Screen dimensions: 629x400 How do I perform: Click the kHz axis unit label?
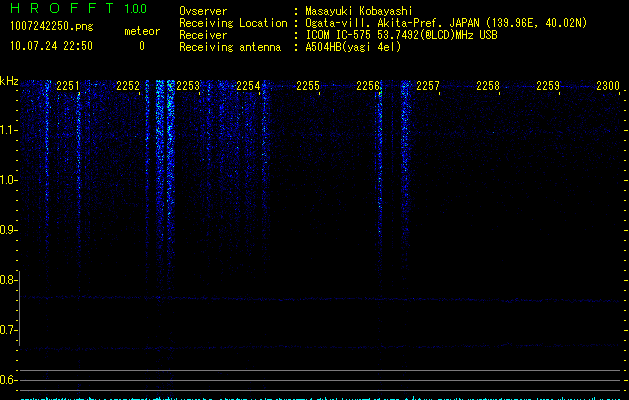(x=9, y=81)
